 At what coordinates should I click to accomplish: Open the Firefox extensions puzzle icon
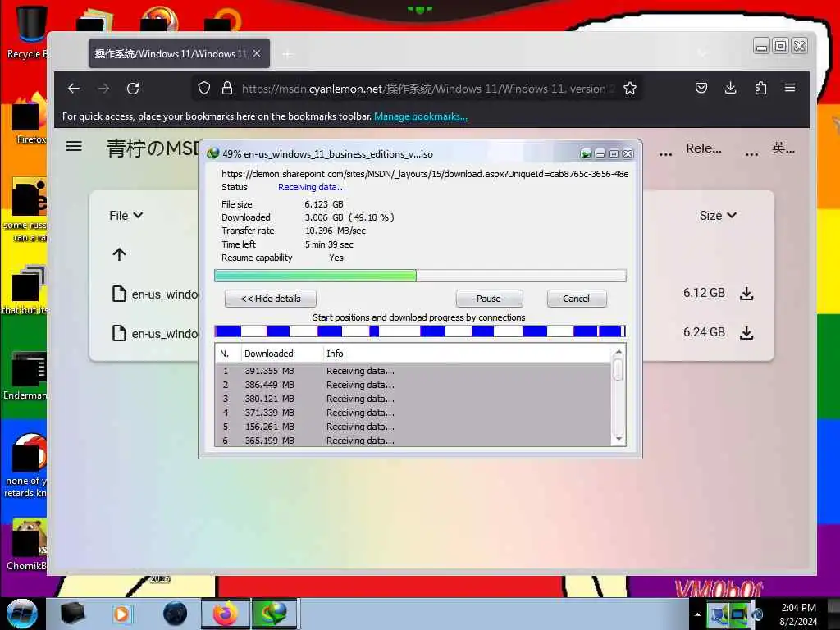[x=760, y=88]
